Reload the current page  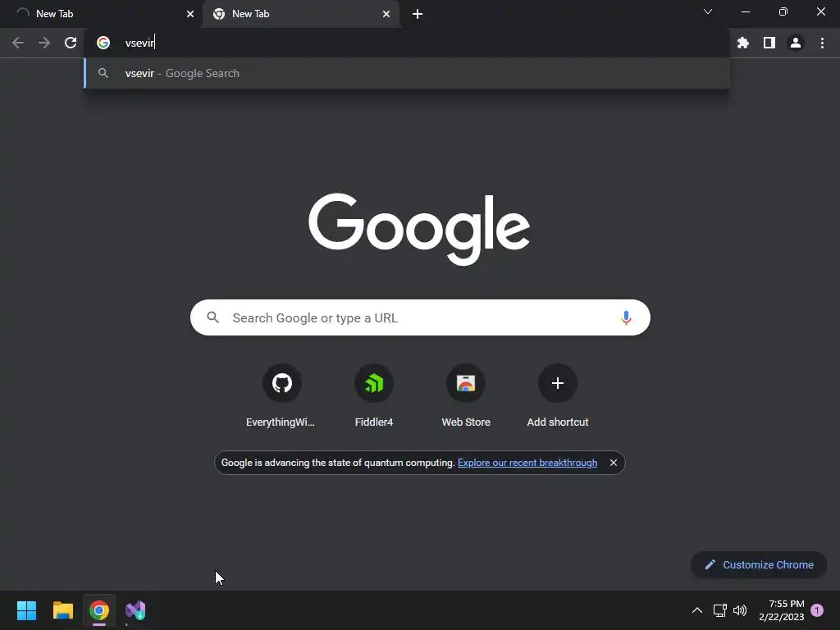[71, 43]
